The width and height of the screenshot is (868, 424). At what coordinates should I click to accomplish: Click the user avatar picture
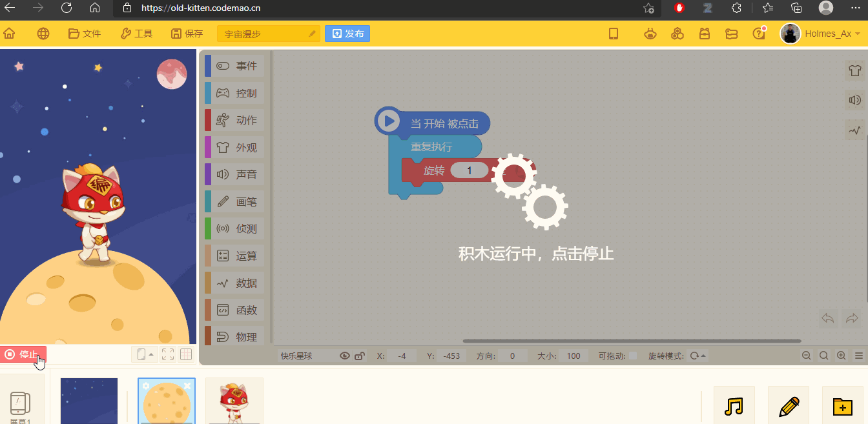pos(790,34)
